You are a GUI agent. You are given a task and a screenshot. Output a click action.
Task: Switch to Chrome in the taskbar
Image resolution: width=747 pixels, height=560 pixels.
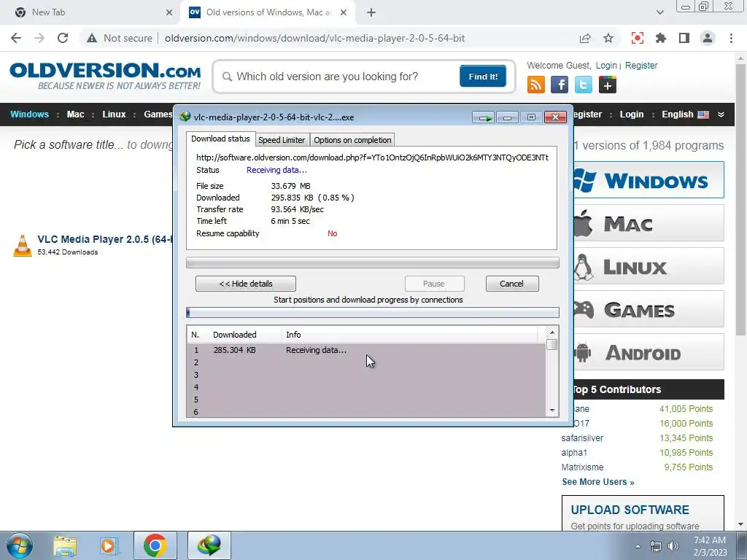(155, 545)
